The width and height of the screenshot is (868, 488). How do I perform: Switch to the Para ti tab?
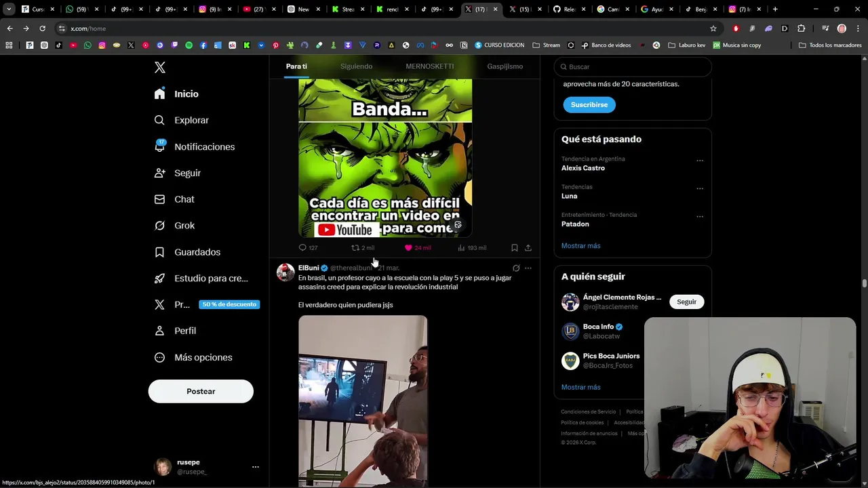pos(296,66)
